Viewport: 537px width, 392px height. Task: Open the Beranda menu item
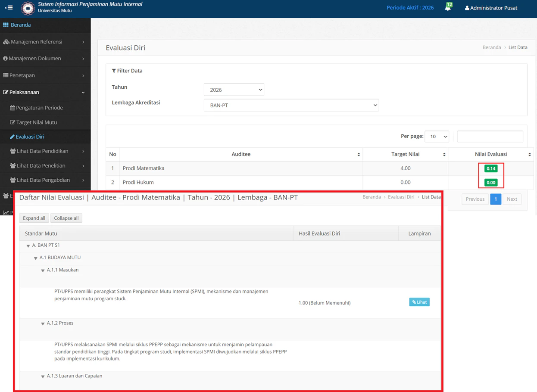(x=20, y=25)
